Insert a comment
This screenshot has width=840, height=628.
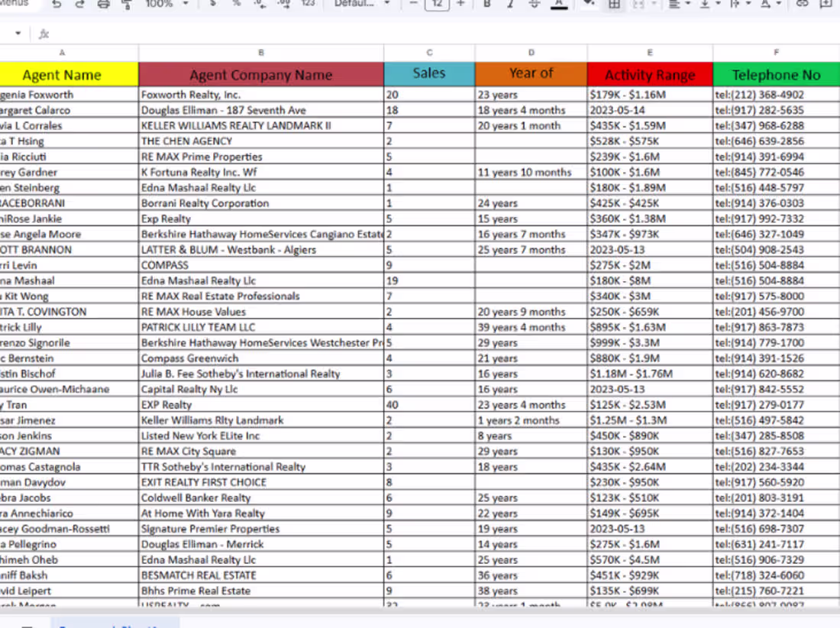click(x=825, y=4)
